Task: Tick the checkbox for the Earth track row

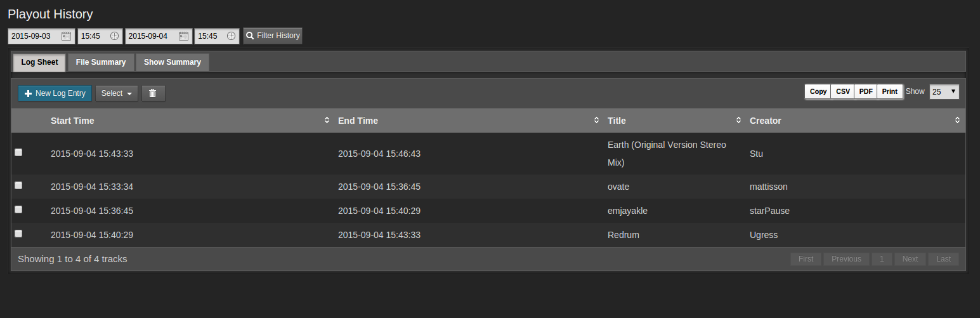Action: (x=18, y=152)
